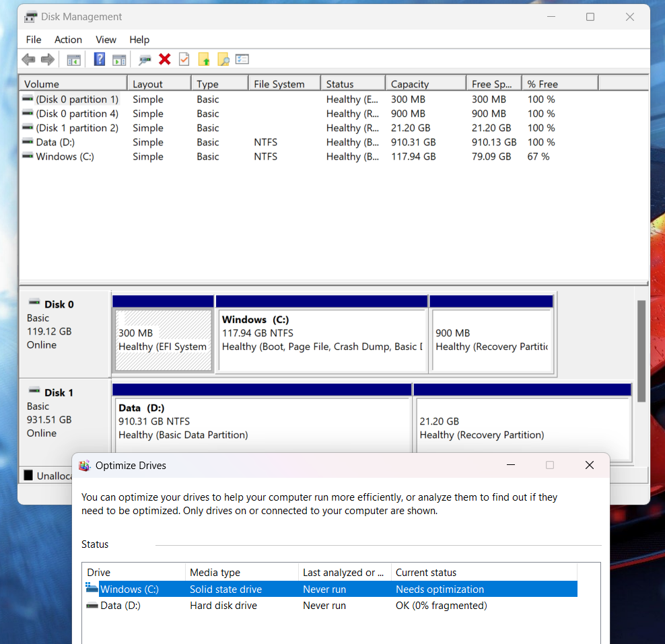Click the Properties checkmark sheet toolbar icon
The height and width of the screenshot is (644, 665).
click(184, 59)
